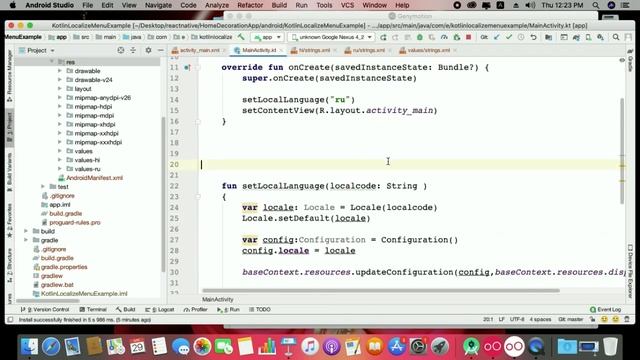Click the Git update project arrow icon

(496, 37)
